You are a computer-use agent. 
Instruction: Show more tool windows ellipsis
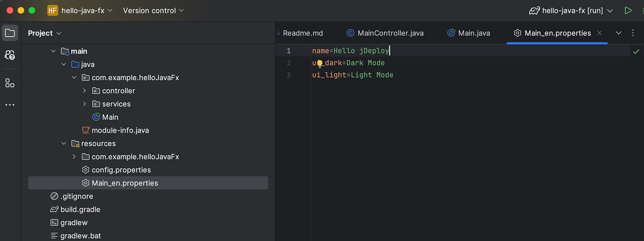pyautogui.click(x=10, y=105)
